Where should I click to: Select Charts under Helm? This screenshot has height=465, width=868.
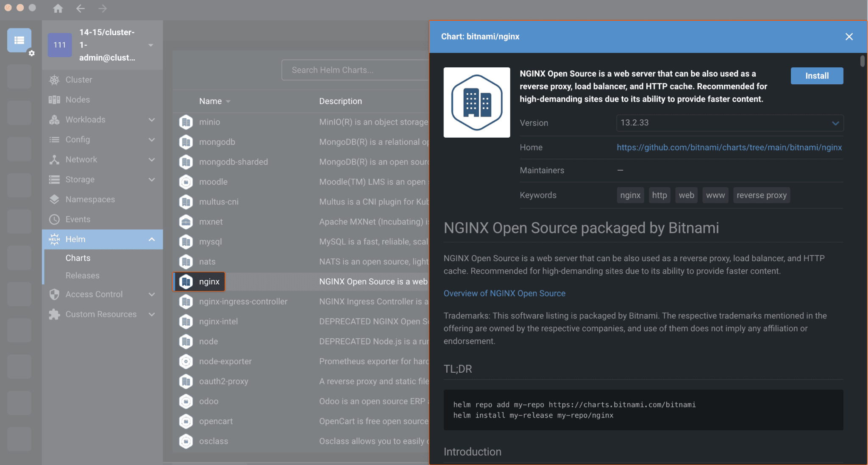click(x=78, y=258)
